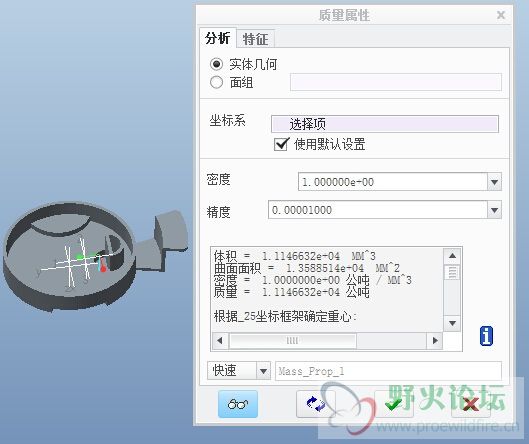Screen dimensions: 529x444
Task: Select the 实体几何 radio button
Action: tap(216, 64)
